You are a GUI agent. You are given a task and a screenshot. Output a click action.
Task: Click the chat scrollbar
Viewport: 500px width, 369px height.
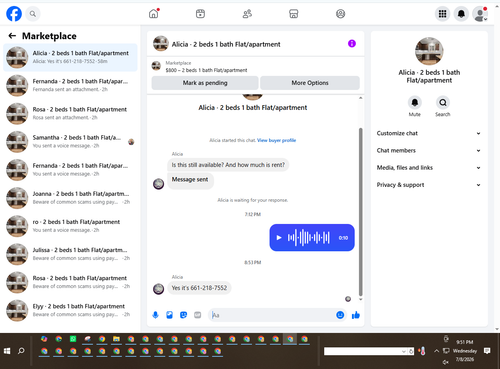tap(360, 212)
